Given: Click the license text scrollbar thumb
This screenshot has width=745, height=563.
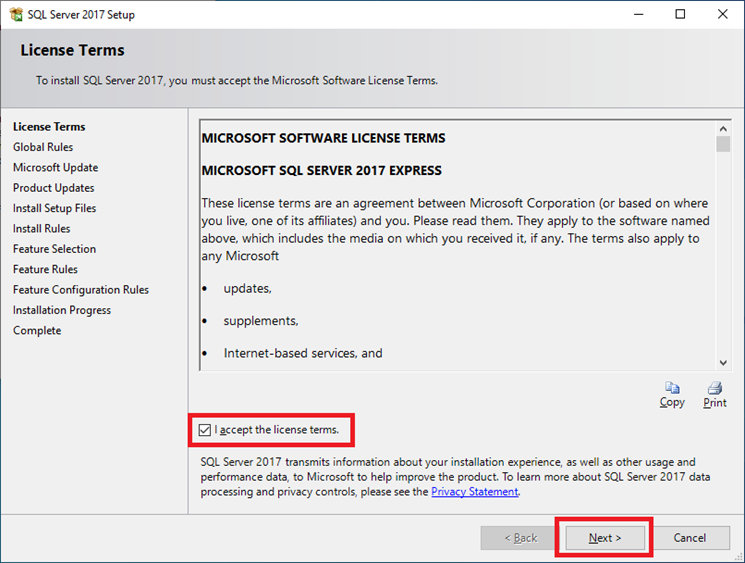Looking at the screenshot, I should [x=723, y=144].
